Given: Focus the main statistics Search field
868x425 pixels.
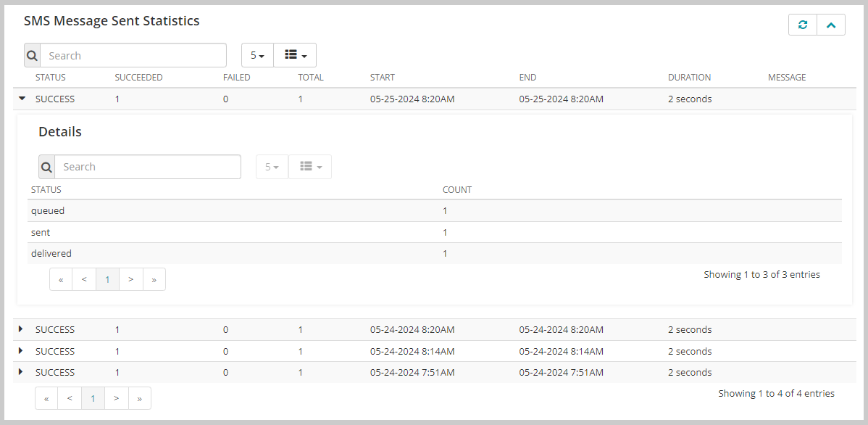Looking at the screenshot, I should (133, 55).
